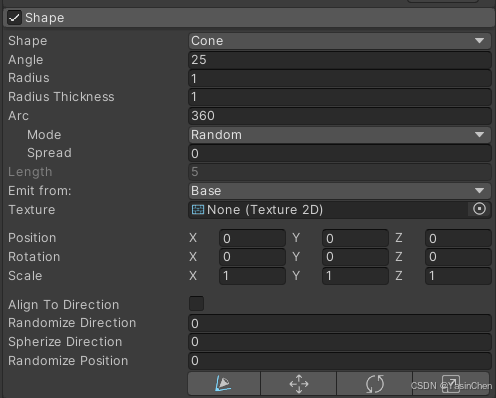
Task: Click the Randomize Direction value field
Action: (x=340, y=323)
